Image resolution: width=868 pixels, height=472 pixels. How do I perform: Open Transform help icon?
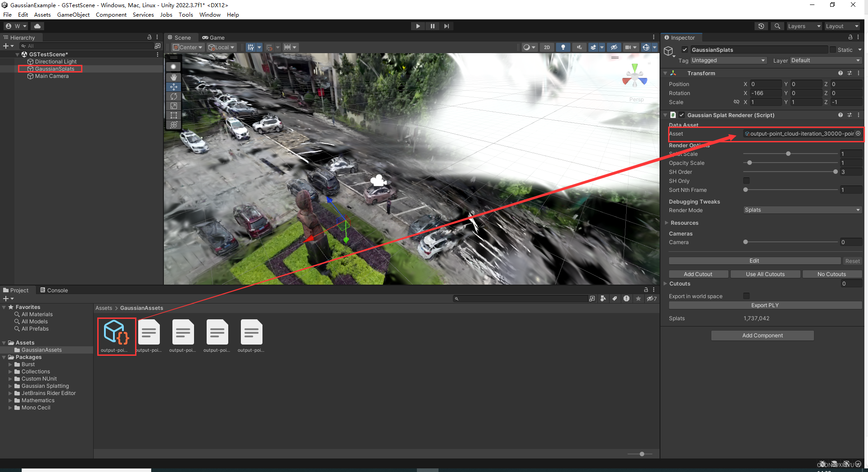[x=840, y=73]
